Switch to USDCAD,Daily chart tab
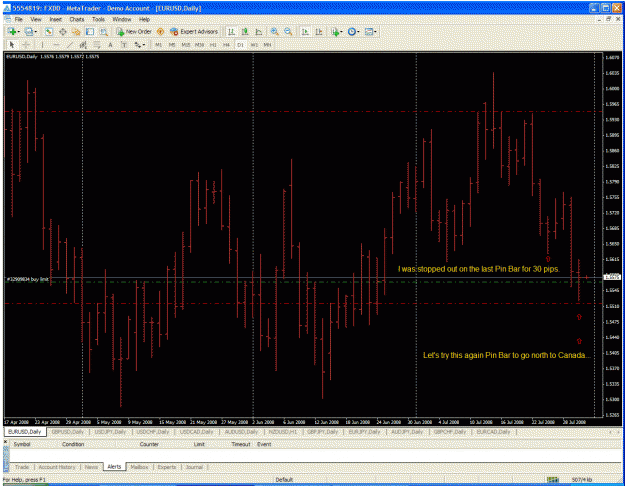Viewport: 625px width, 486px height. pyautogui.click(x=196, y=432)
